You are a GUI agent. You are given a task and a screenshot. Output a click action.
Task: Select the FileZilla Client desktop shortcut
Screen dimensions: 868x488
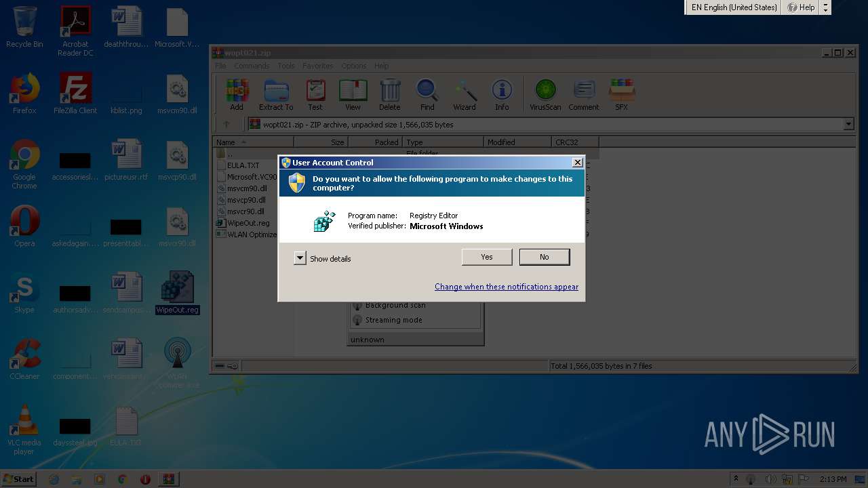pos(75,94)
